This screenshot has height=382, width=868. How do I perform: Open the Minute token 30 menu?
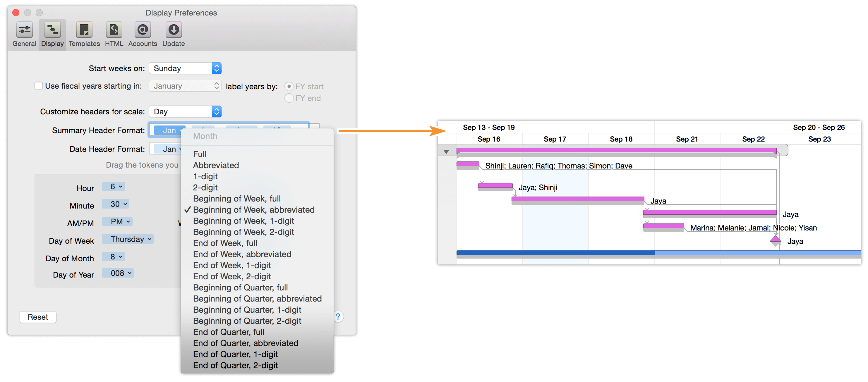(x=116, y=204)
